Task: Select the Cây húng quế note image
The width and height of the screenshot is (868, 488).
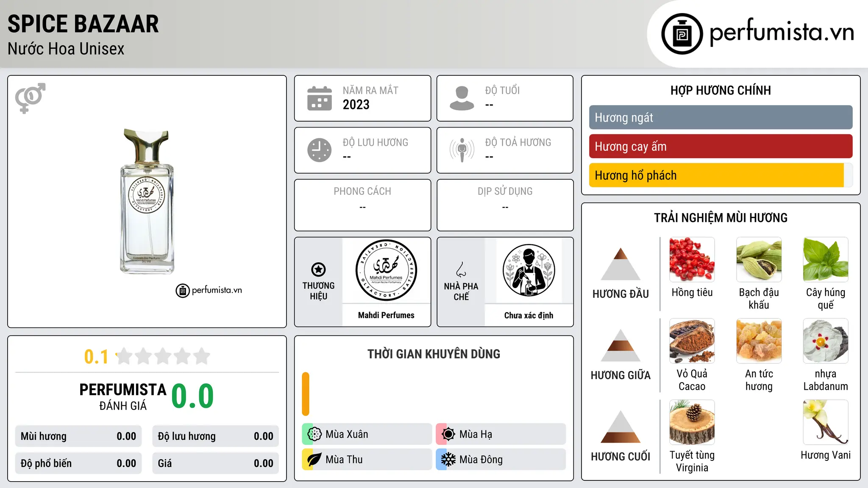Action: 826,259
